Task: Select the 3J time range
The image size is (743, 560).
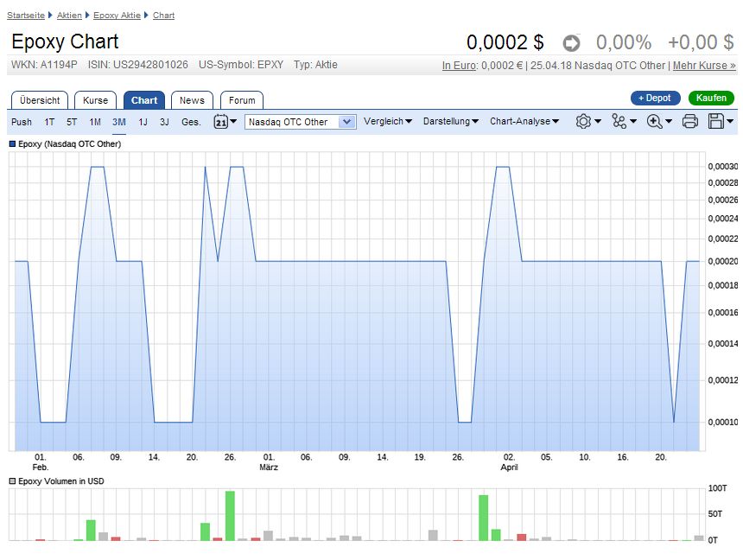Action: click(164, 122)
